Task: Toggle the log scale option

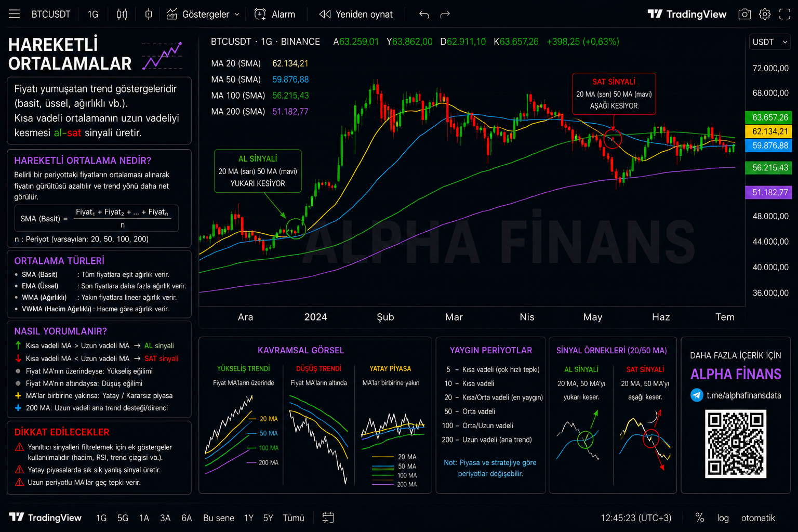Action: [723, 518]
